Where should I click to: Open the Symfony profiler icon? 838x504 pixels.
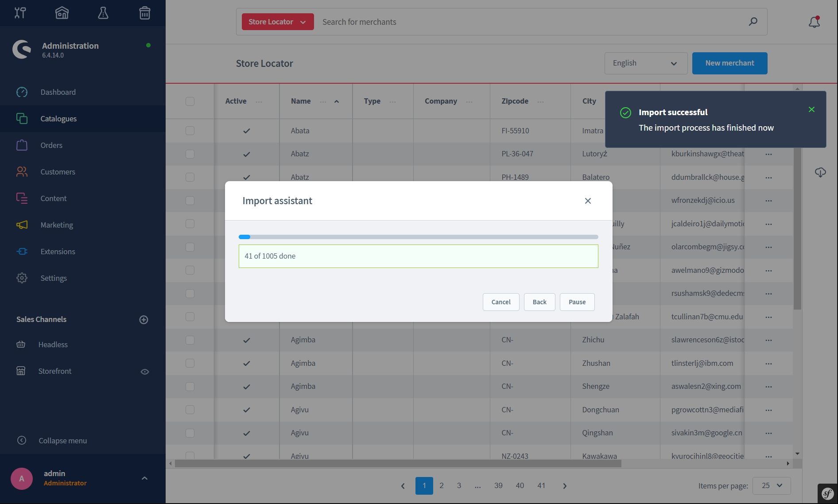click(x=827, y=493)
